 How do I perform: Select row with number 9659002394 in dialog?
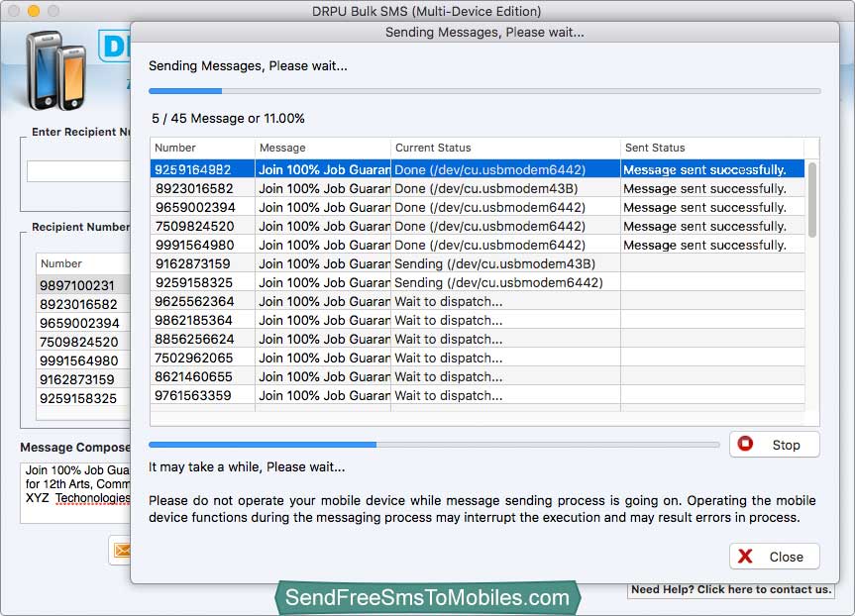[478, 207]
